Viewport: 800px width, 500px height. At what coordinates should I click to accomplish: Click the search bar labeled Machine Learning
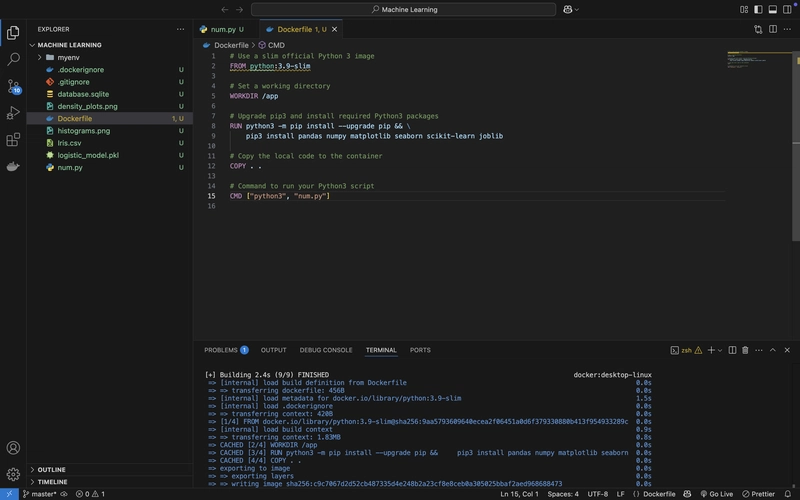404,9
